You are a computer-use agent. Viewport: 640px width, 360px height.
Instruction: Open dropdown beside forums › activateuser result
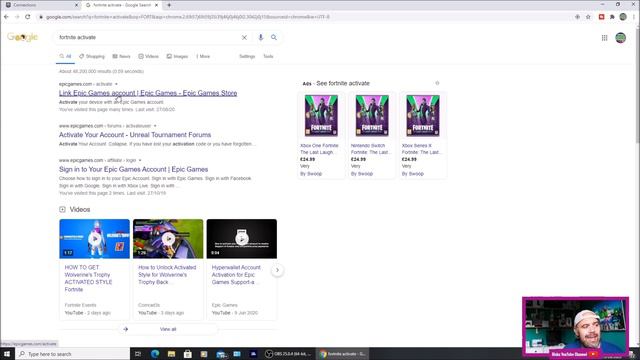point(155,126)
